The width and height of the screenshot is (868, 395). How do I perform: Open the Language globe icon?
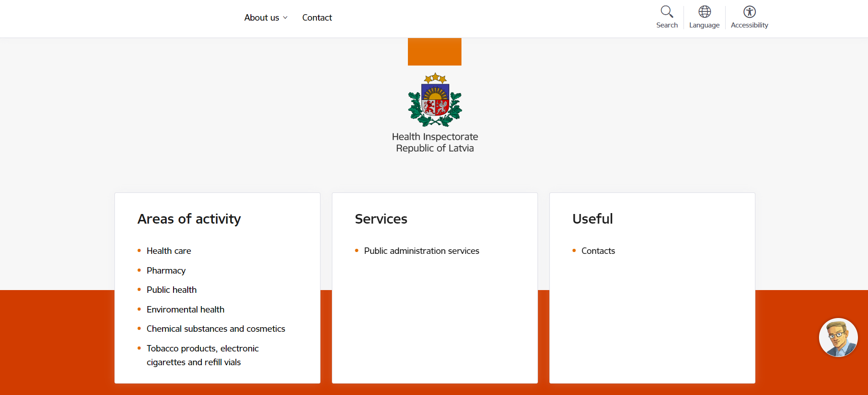[704, 12]
